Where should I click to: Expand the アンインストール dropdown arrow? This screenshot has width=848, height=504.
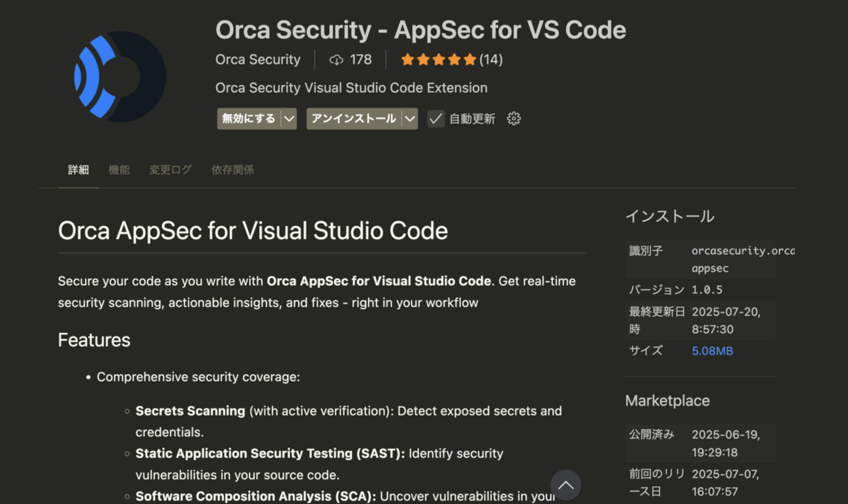pos(410,119)
